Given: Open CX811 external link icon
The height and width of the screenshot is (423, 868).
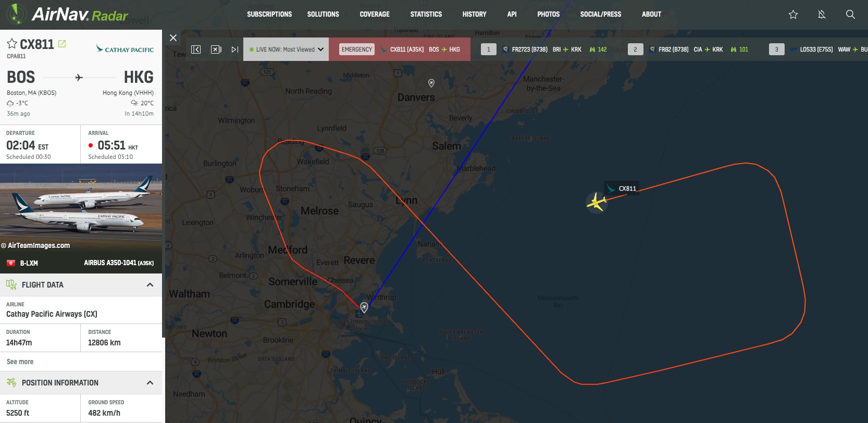Looking at the screenshot, I should pyautogui.click(x=62, y=44).
